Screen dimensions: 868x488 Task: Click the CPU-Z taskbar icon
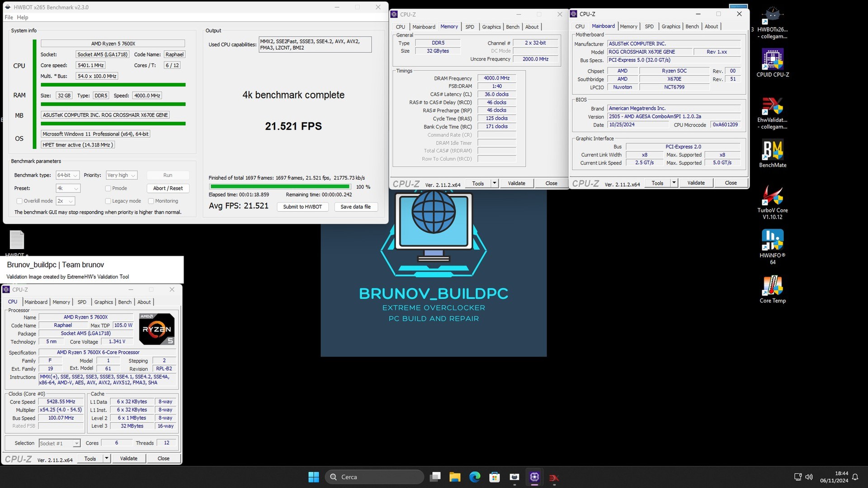tap(534, 477)
